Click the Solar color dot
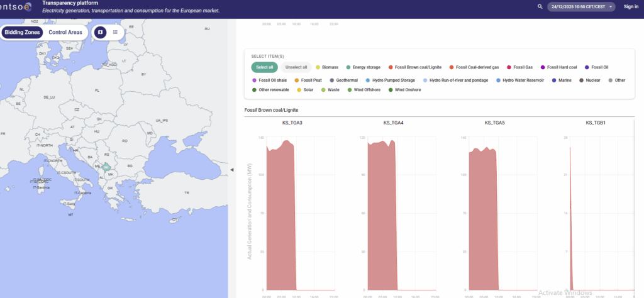644x298 pixels. point(299,90)
